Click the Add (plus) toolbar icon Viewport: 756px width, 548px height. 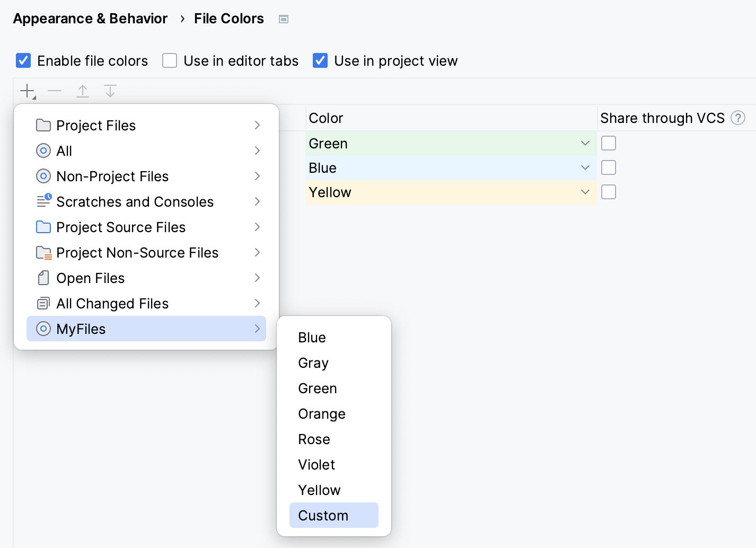[x=27, y=91]
